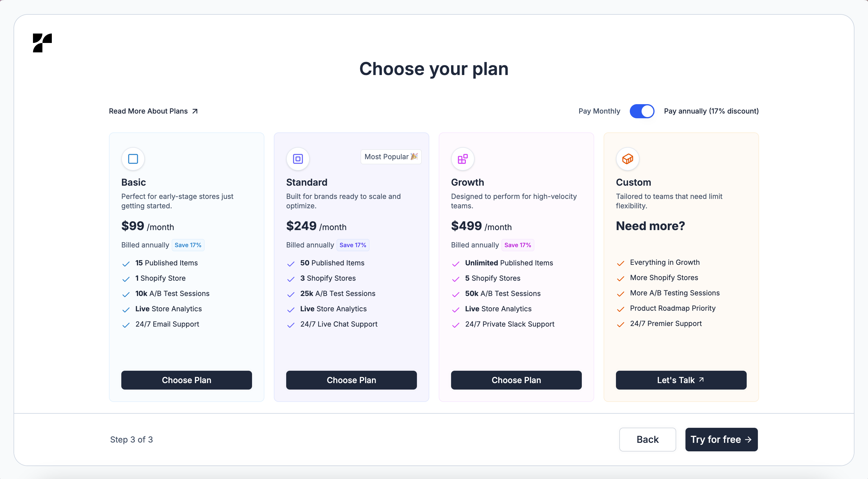Image resolution: width=868 pixels, height=479 pixels.
Task: Toggle the monthly/annual billing switch
Action: [642, 111]
